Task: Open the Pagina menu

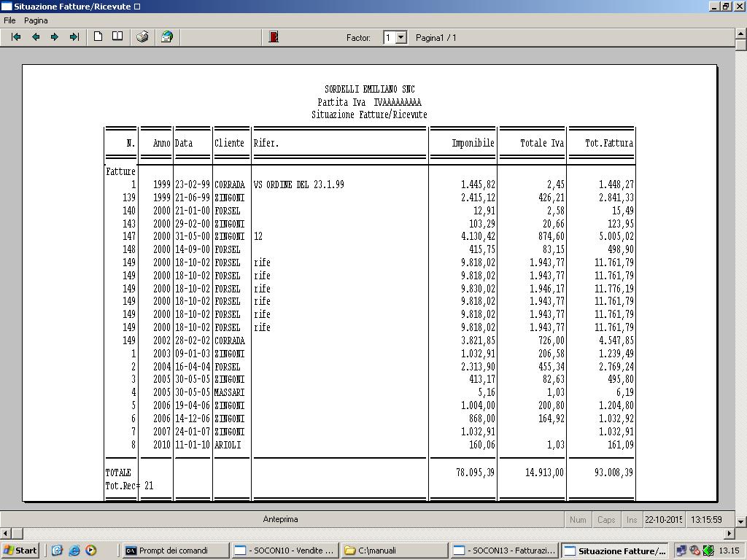Action: [x=36, y=20]
